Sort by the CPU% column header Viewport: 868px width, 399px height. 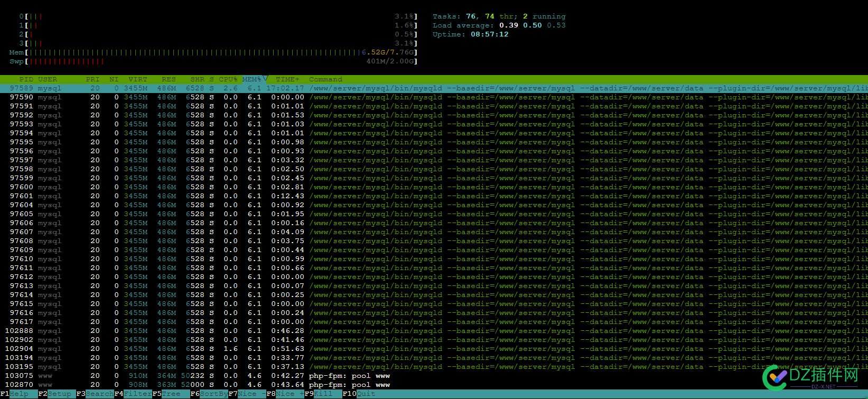click(228, 79)
